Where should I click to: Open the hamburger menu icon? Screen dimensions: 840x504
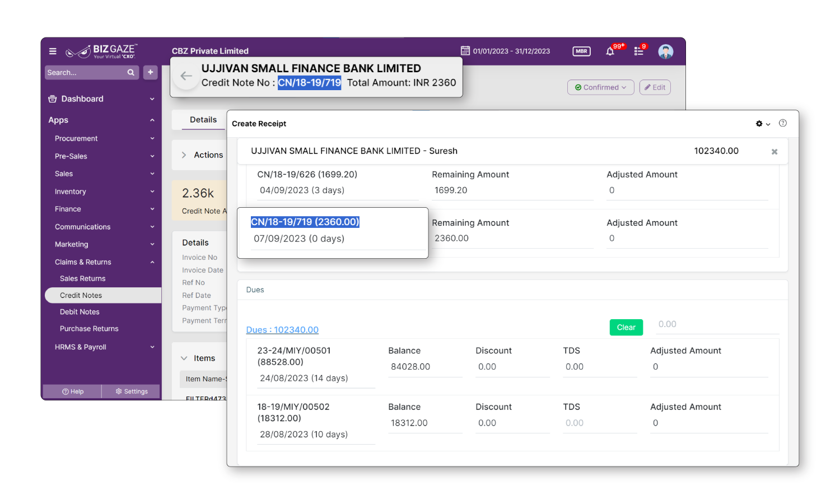pyautogui.click(x=53, y=52)
